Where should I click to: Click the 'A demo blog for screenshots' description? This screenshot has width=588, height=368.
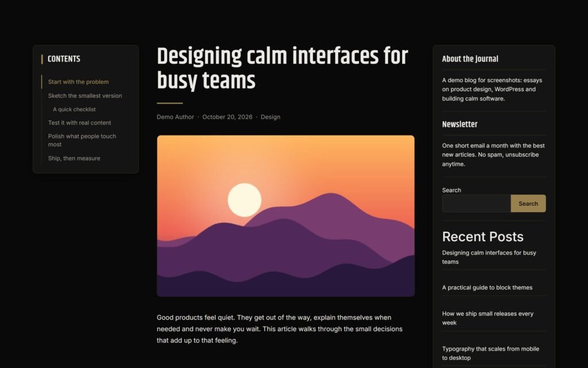click(492, 89)
